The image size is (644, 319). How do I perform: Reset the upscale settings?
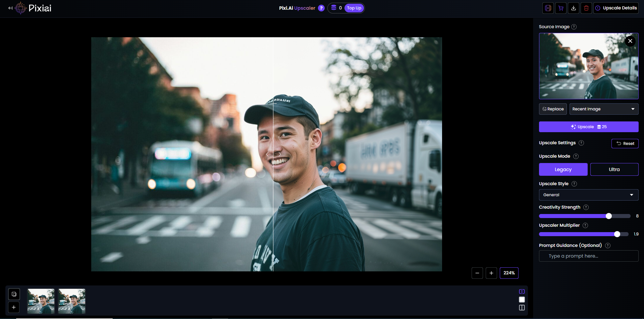(x=625, y=144)
